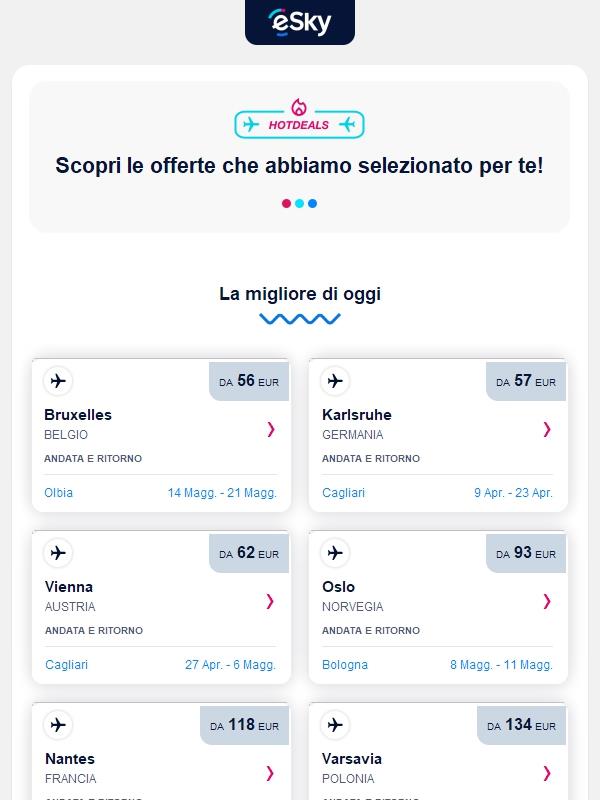Expand the Oslo offer chevron
The width and height of the screenshot is (600, 800).
(546, 602)
